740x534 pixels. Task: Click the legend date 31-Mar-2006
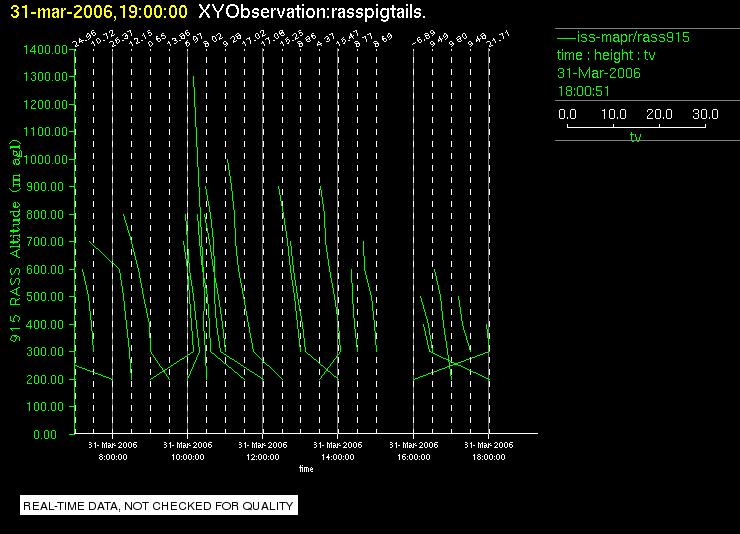coord(599,73)
